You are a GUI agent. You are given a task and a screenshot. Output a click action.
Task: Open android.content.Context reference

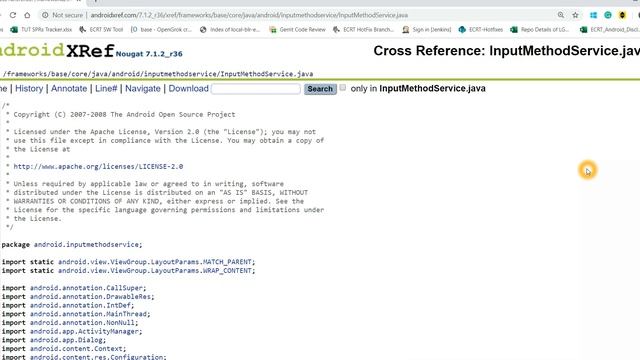click(x=76, y=349)
